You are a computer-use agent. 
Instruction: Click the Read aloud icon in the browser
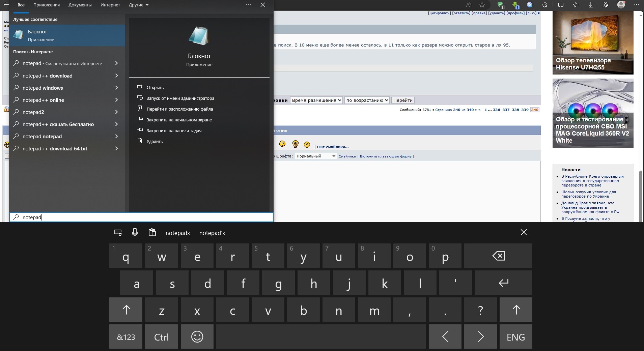(x=469, y=5)
